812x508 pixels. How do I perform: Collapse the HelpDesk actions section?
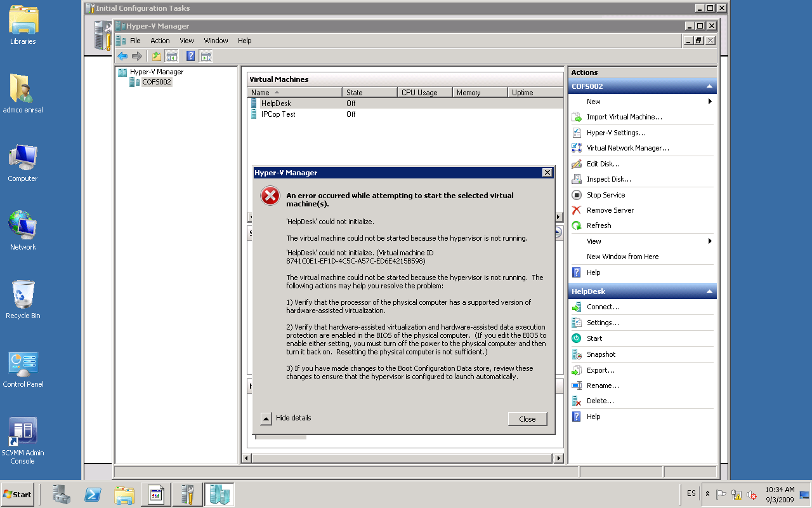point(709,291)
